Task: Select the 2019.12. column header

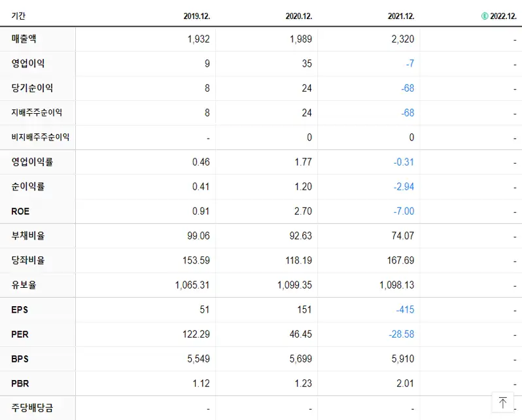Action: click(197, 16)
